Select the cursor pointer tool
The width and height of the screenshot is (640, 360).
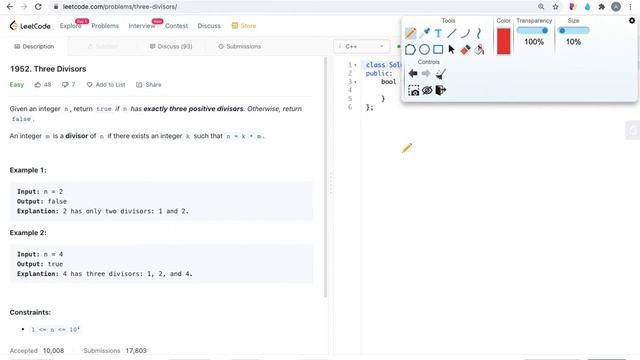pyautogui.click(x=451, y=49)
